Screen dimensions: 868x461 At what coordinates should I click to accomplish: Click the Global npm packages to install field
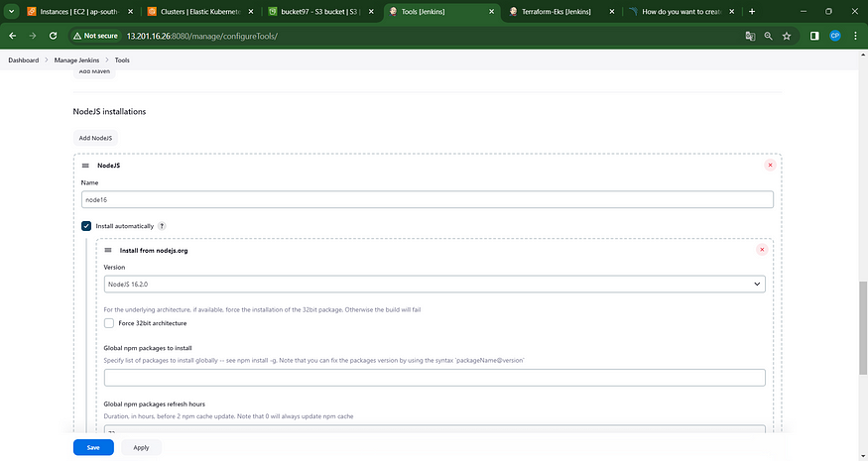[434, 378]
